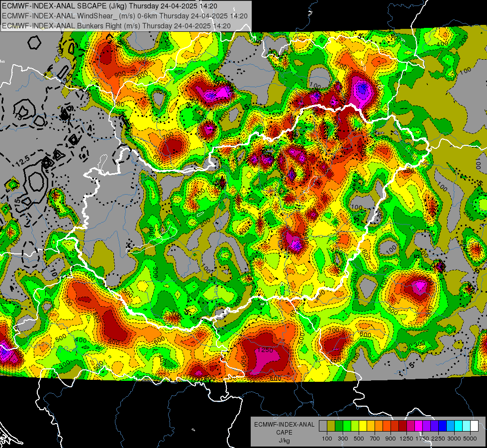The width and height of the screenshot is (487, 448).
Task: Click the bright magenta legend swatch
Action: point(419,426)
